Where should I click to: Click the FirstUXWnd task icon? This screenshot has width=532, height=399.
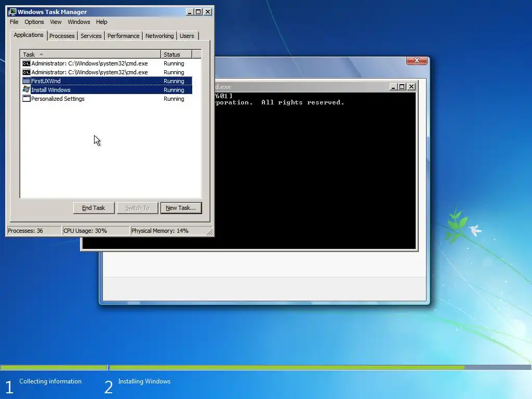26,81
